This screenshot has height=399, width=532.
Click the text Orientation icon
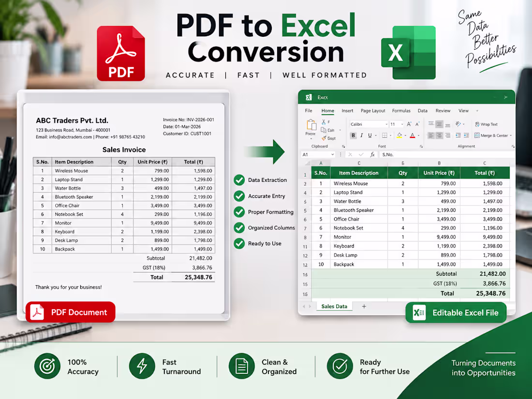click(458, 124)
